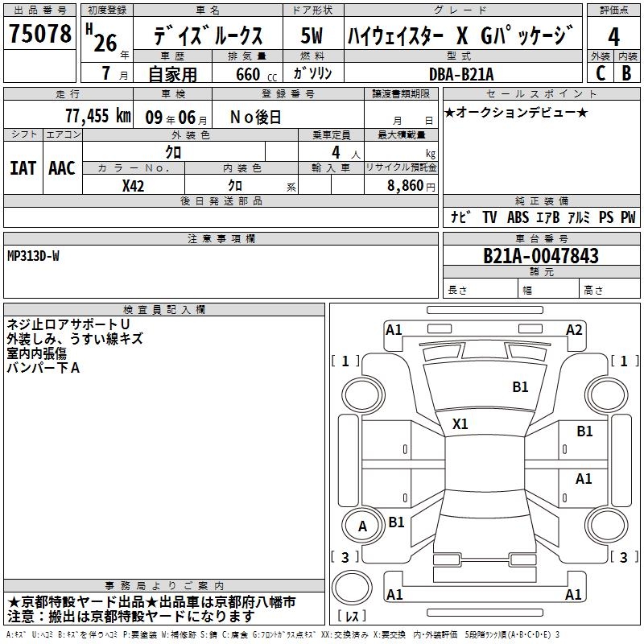The height and width of the screenshot is (644, 644).
Task: Click the PW equipment indicator
Action: click(x=628, y=217)
